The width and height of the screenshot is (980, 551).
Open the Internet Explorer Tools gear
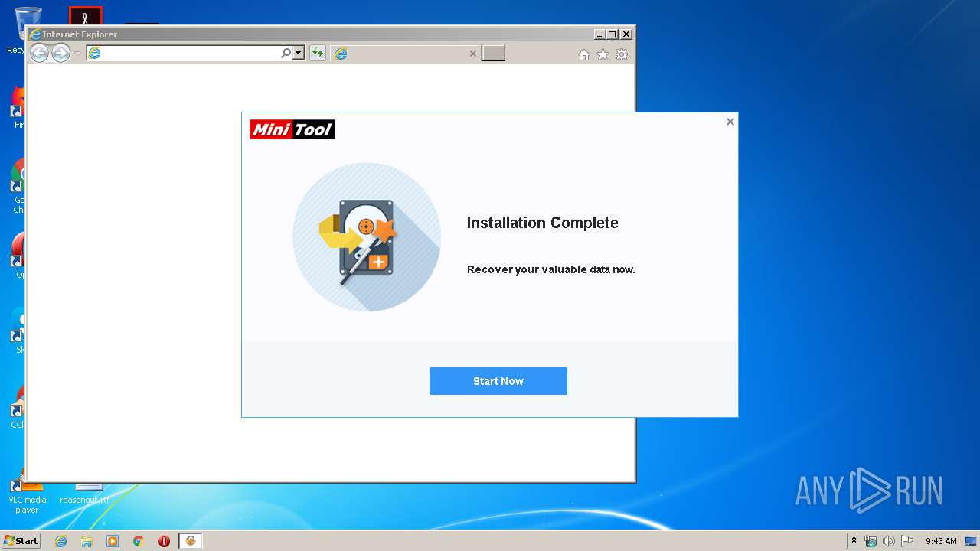coord(622,54)
